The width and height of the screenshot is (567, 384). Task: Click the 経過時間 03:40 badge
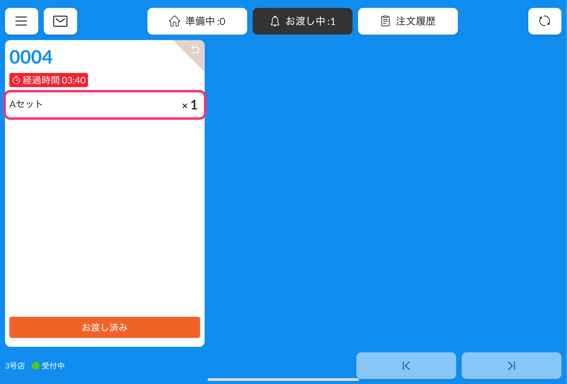(48, 80)
